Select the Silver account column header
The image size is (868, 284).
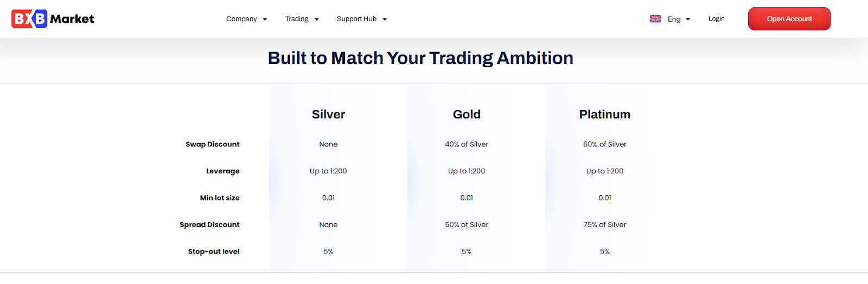[x=328, y=114]
